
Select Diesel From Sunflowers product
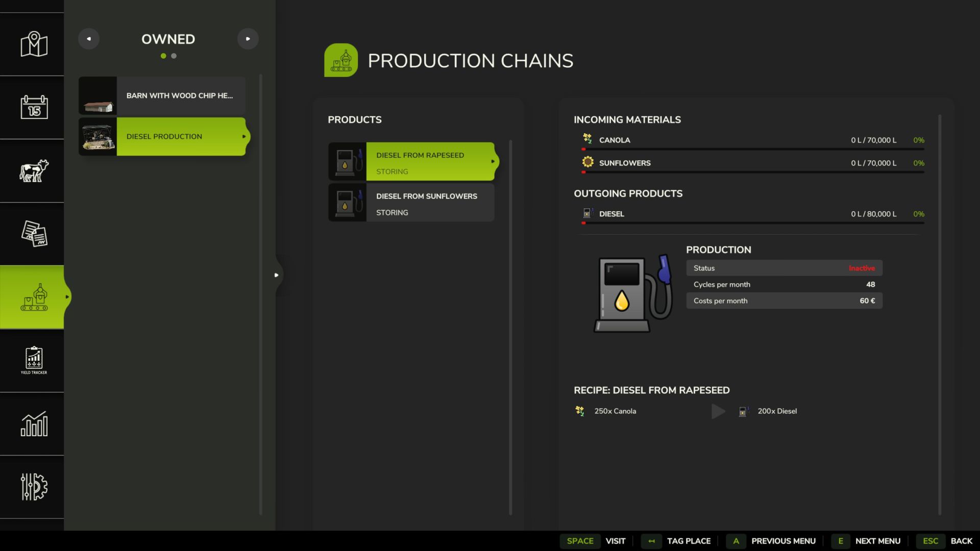411,202
